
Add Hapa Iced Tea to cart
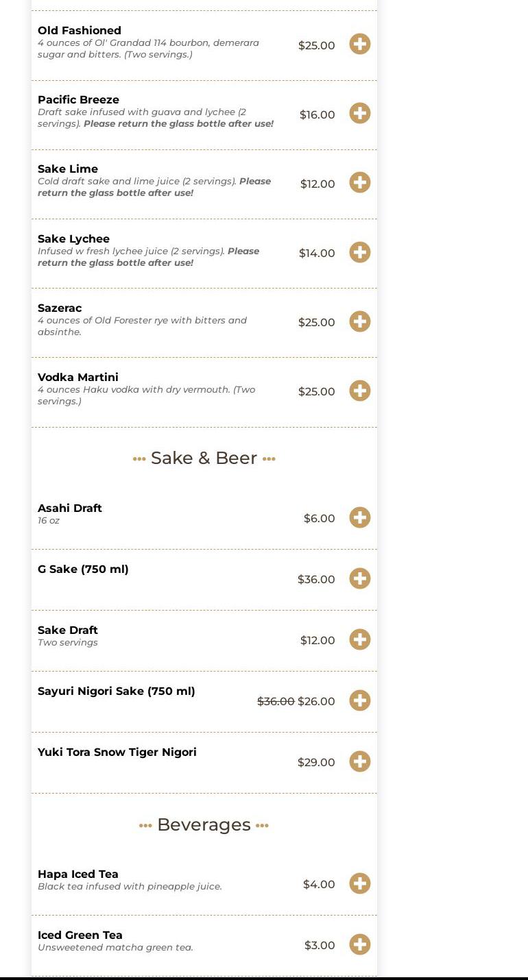pyautogui.click(x=359, y=883)
